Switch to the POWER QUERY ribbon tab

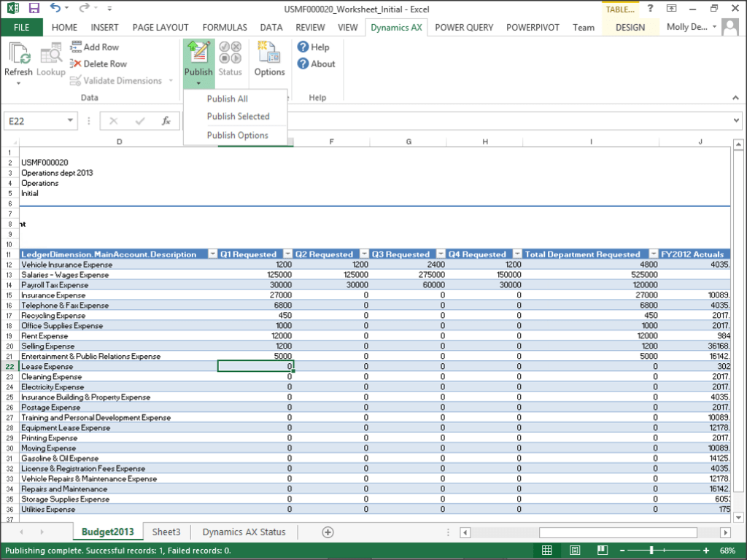click(x=463, y=27)
